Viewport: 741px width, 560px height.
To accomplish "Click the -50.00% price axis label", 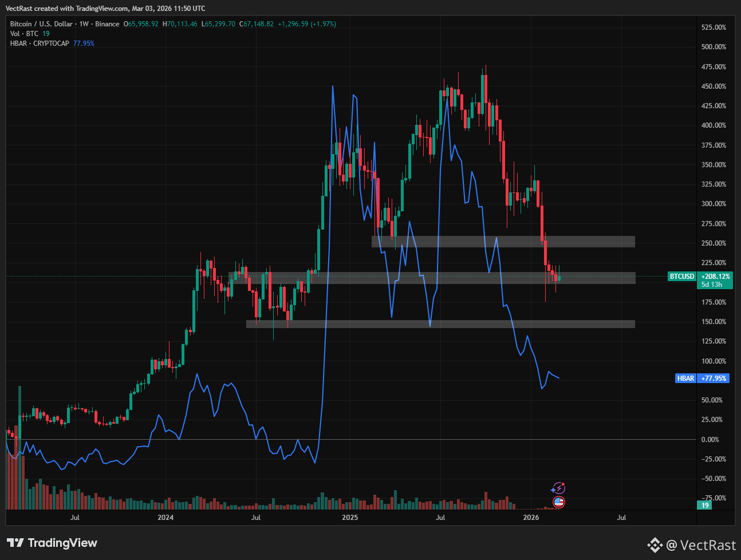I will (x=714, y=479).
